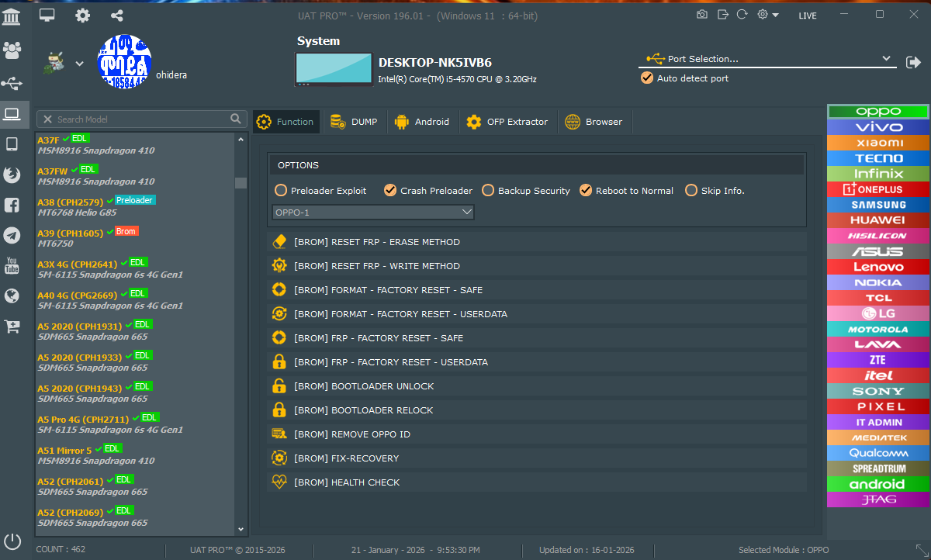Click model list scroll up arrow
The image size is (931, 560).
tap(241, 140)
